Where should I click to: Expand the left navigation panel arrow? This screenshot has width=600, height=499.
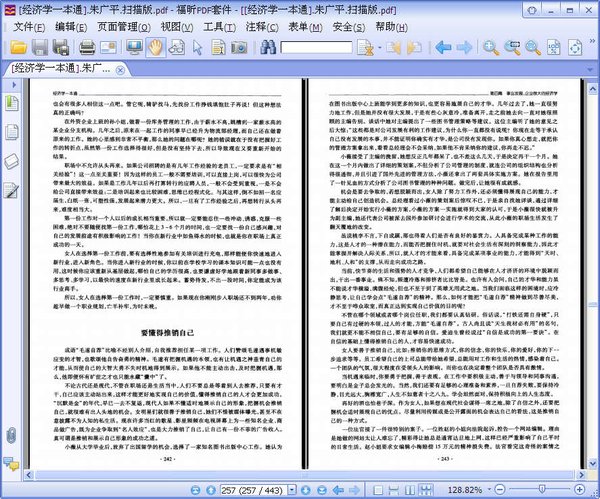point(13,85)
